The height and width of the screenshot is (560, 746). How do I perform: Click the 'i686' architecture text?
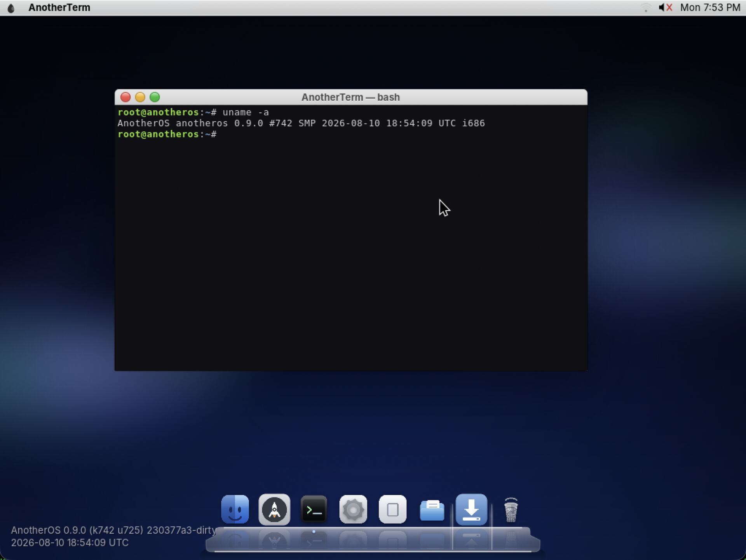click(x=473, y=123)
